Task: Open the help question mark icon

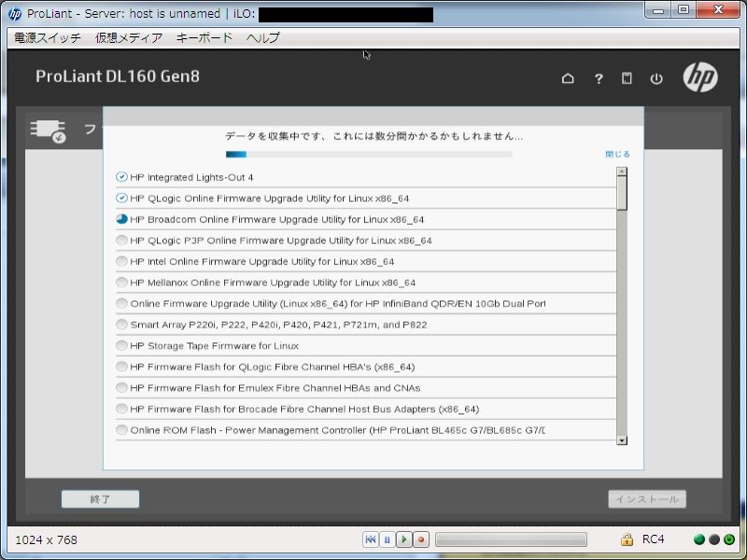Action: (x=599, y=79)
